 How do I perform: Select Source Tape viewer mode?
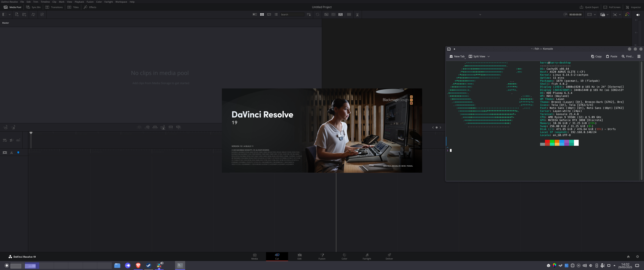(x=333, y=14)
